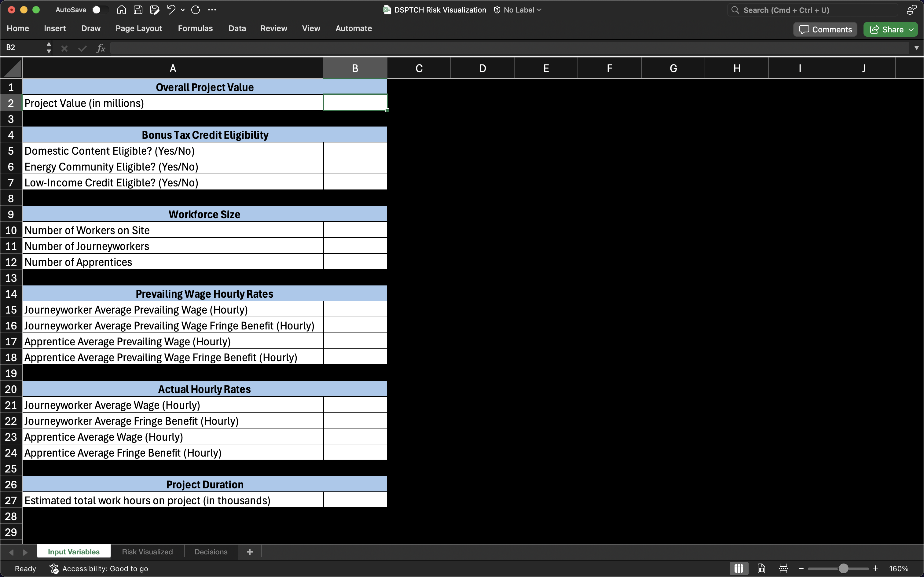
Task: Click the Add sheet plus button
Action: tap(249, 552)
